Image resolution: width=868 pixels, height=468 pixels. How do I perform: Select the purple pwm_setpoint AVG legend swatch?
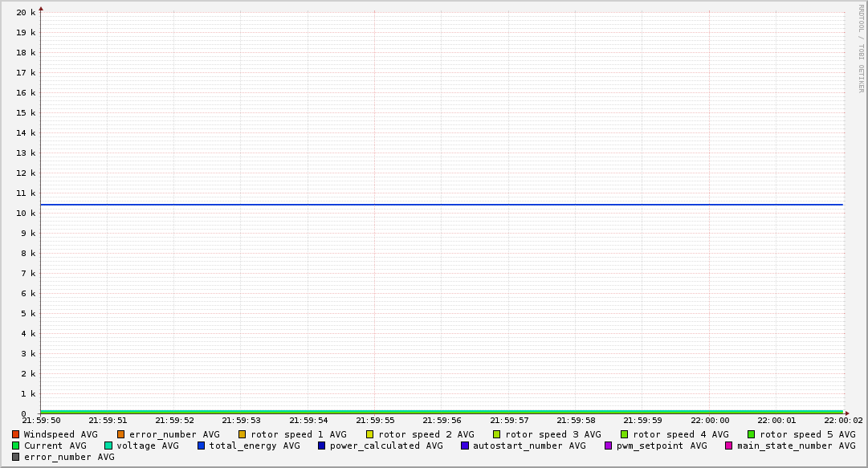608,446
